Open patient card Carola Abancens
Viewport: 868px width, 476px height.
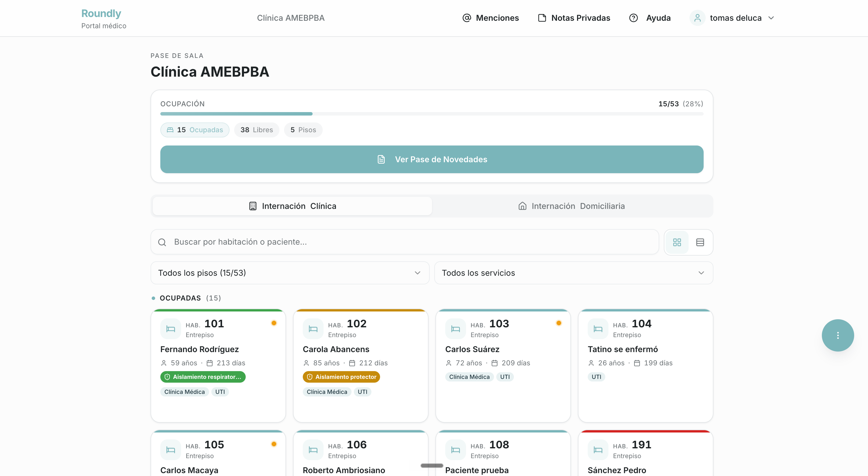pyautogui.click(x=360, y=366)
